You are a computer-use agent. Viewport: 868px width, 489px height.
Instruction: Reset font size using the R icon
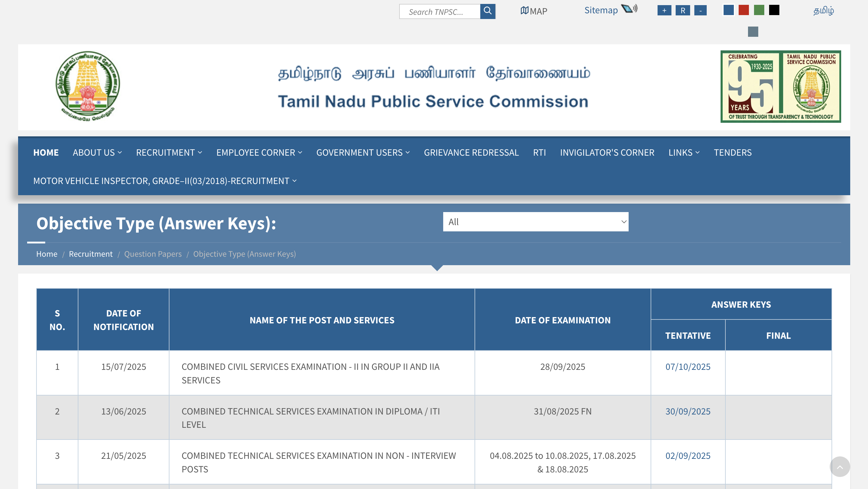point(682,11)
